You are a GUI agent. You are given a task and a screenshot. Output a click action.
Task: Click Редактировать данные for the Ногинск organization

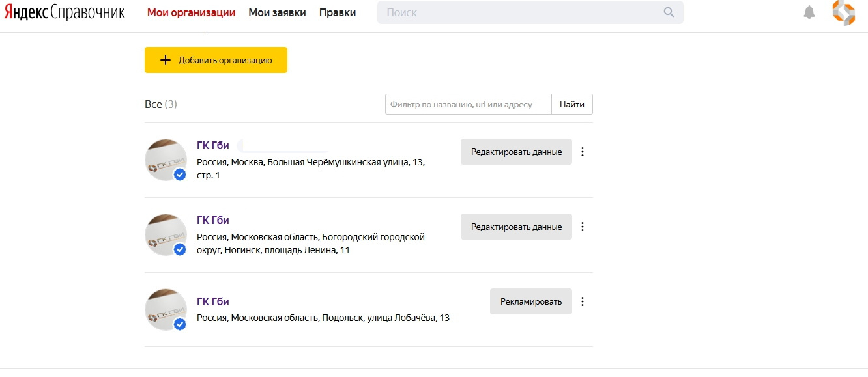516,227
